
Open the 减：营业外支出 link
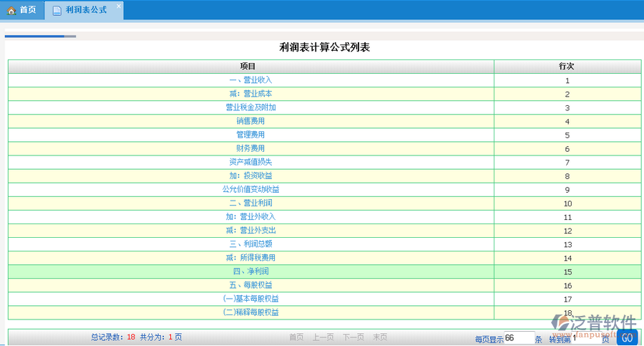click(x=250, y=231)
